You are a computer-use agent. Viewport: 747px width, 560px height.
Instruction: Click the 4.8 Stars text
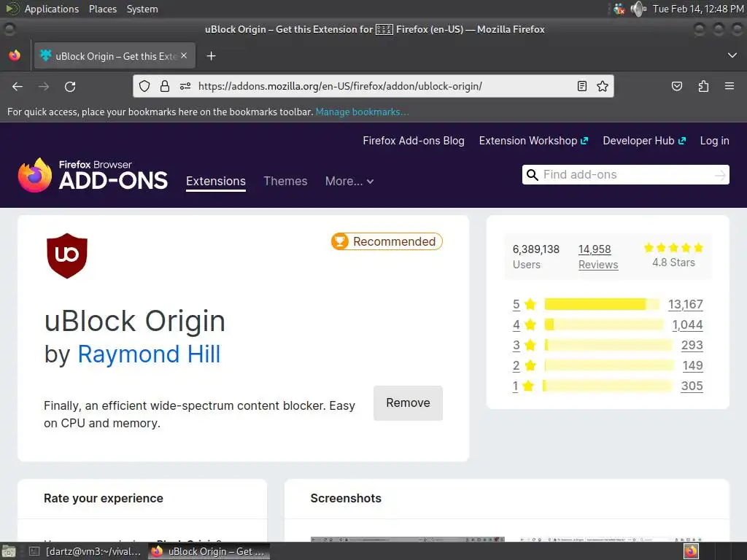[673, 262]
